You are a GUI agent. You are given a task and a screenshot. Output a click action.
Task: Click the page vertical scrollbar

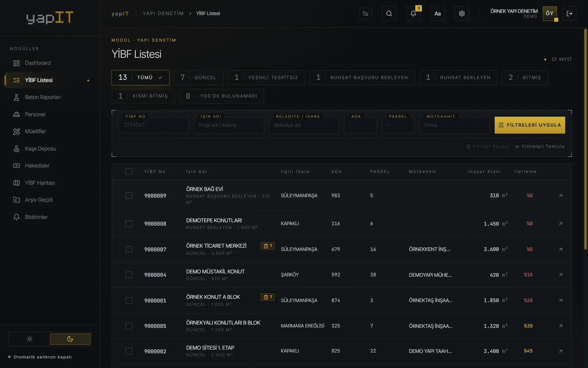[x=585, y=139]
